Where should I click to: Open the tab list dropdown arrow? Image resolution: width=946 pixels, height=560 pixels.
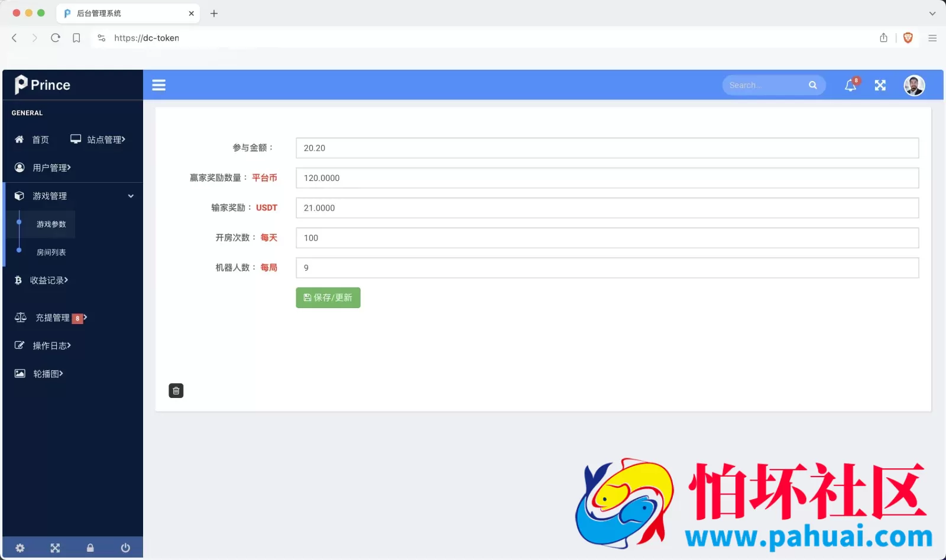932,13
